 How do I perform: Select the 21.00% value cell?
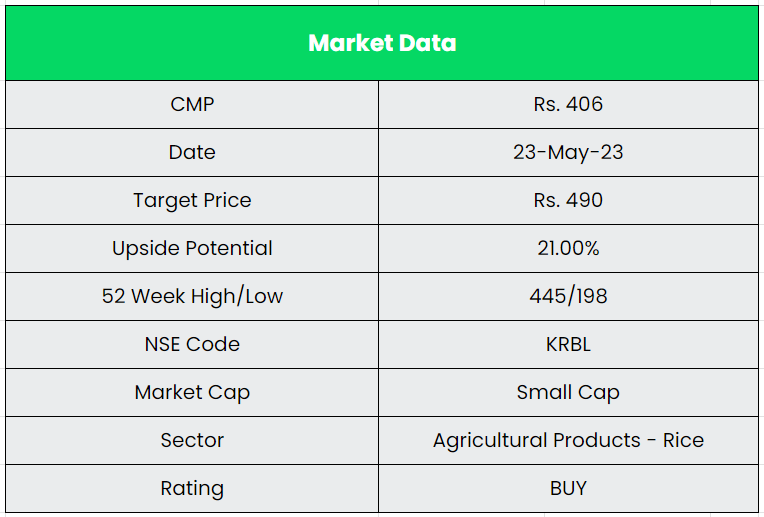(568, 248)
